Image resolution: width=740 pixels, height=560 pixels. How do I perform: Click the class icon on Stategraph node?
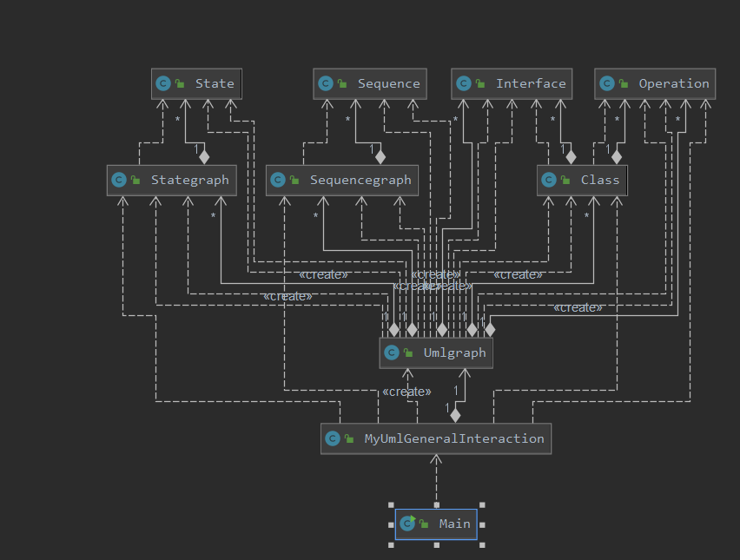(x=119, y=181)
